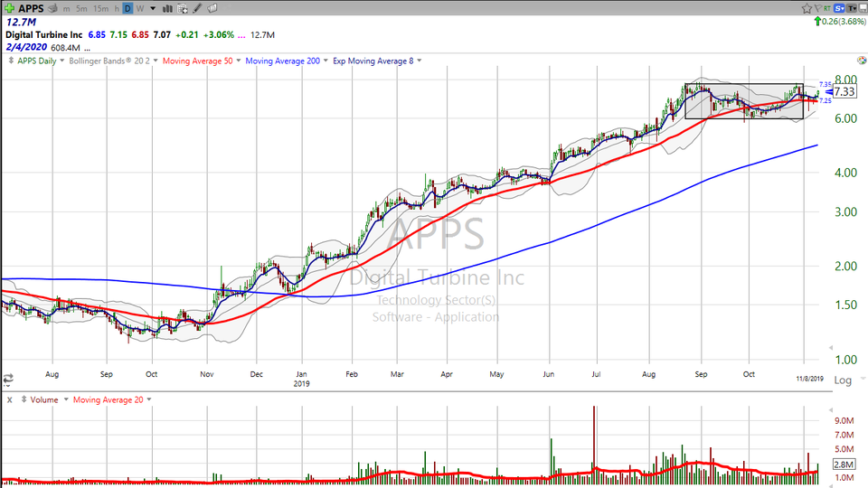Screen dimensions: 868x488
Task: Switch chart to 15m timeframe
Action: pos(100,9)
